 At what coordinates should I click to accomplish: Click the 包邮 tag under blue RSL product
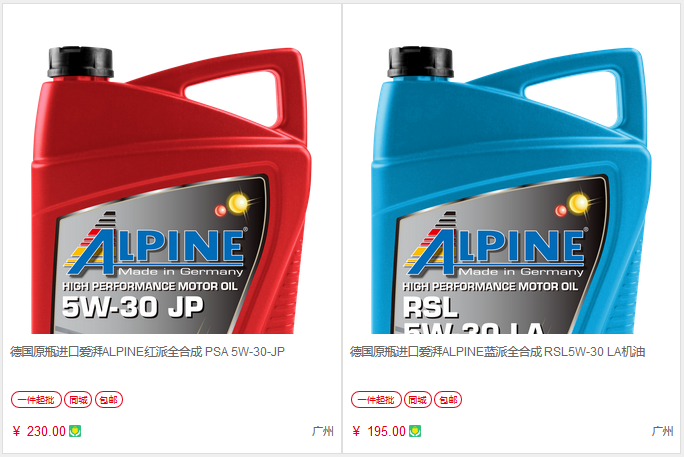click(448, 399)
